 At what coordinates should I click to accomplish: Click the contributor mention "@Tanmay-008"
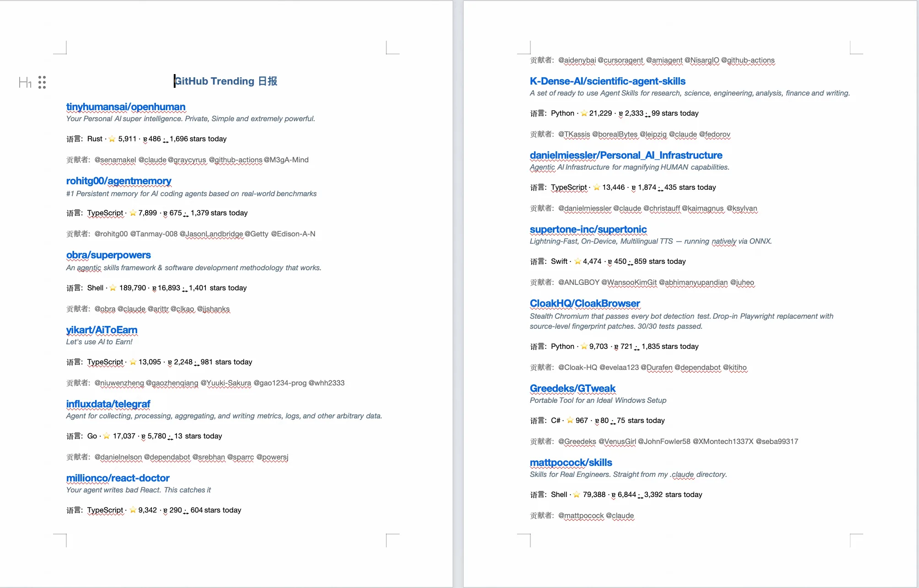(154, 234)
